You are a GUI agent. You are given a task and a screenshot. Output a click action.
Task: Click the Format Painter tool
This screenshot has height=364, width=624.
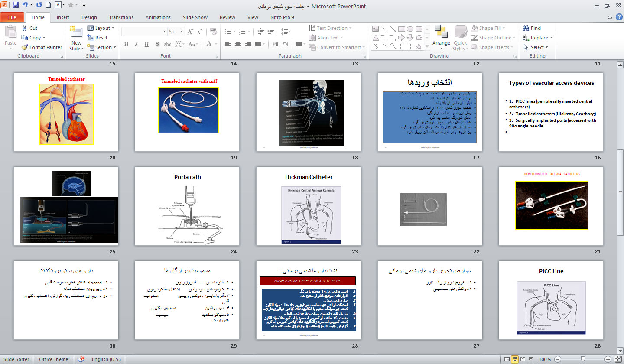click(x=42, y=47)
